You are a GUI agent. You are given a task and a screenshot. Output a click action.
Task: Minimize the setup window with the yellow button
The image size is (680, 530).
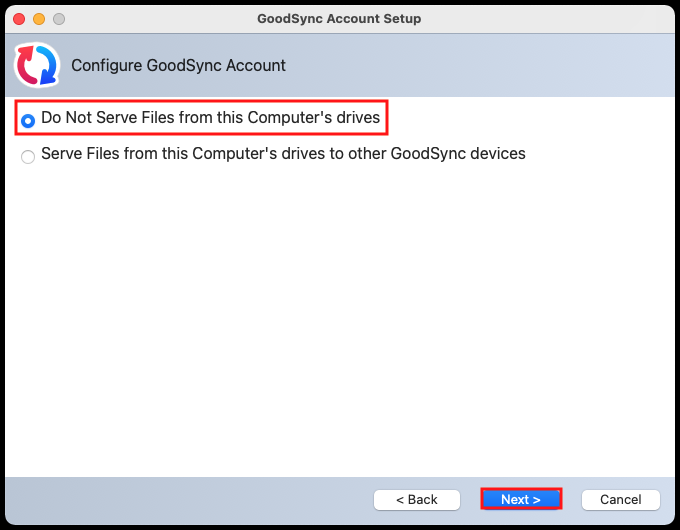click(x=40, y=19)
